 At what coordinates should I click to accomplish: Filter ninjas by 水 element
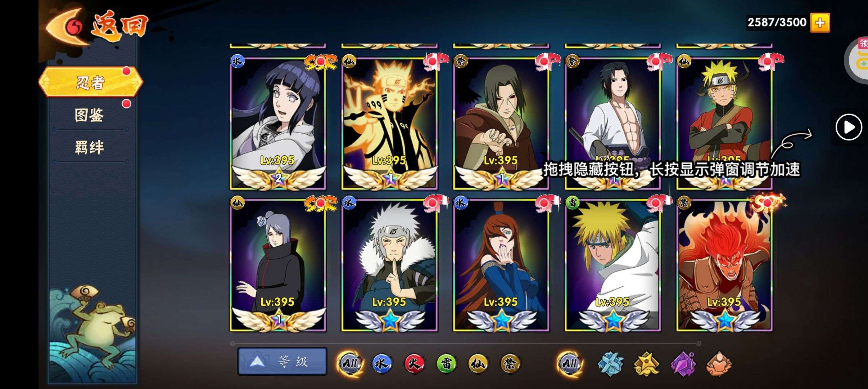(x=381, y=363)
